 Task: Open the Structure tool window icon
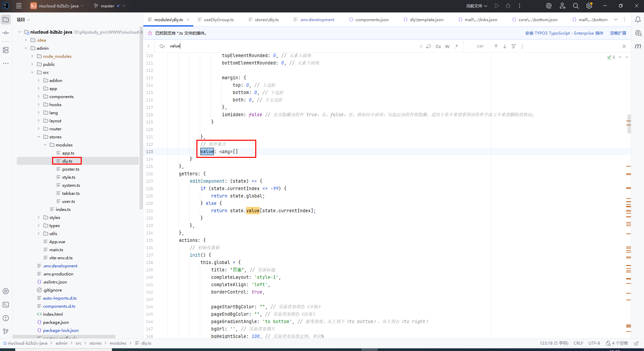pos(6,50)
